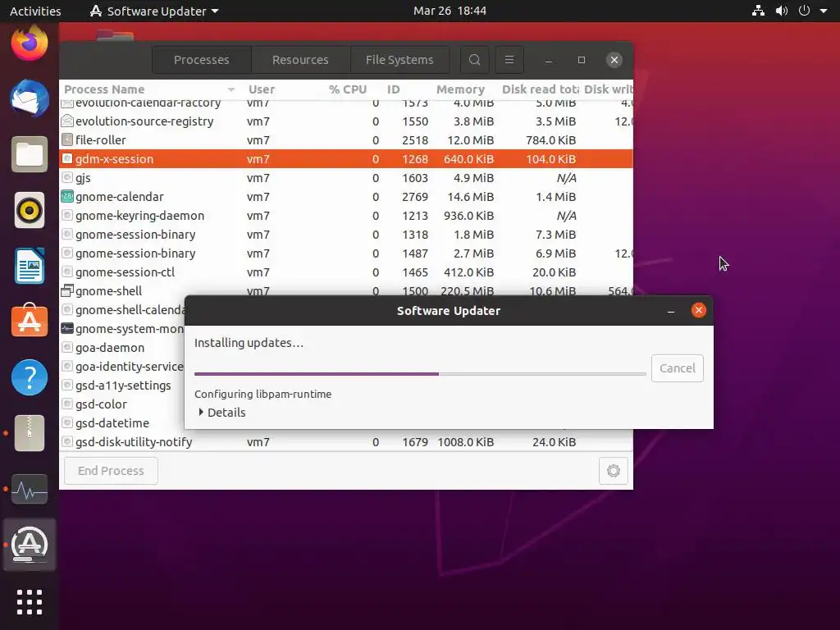Select gsd-datetime process
The height and width of the screenshot is (630, 840).
pos(122,422)
